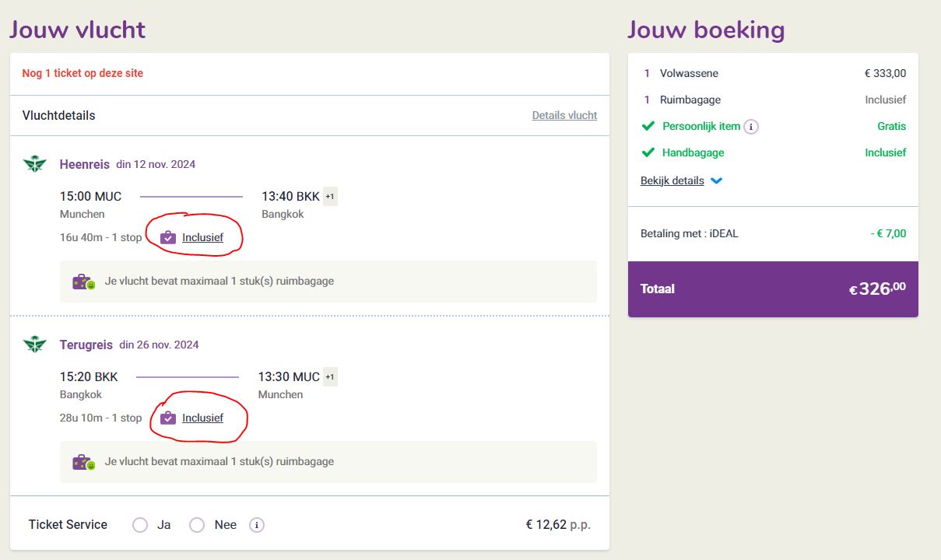Image resolution: width=941 pixels, height=560 pixels.
Task: Click the purple Totaal price bar
Action: tap(773, 289)
